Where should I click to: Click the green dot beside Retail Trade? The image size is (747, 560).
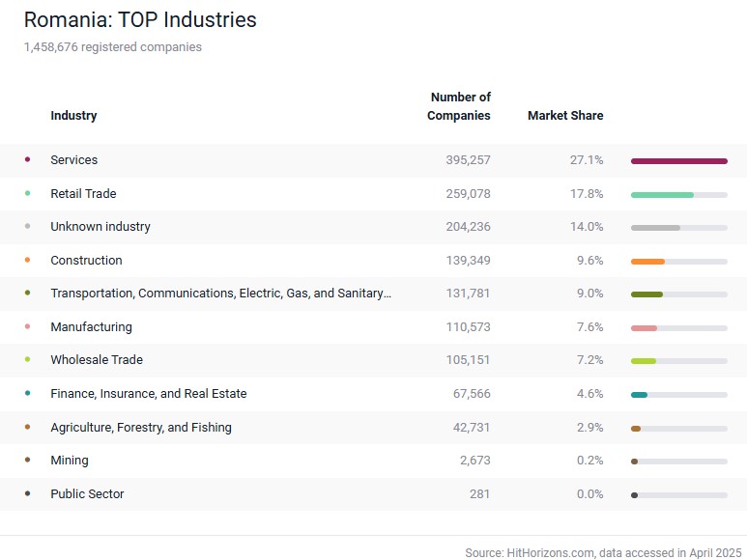point(27,193)
